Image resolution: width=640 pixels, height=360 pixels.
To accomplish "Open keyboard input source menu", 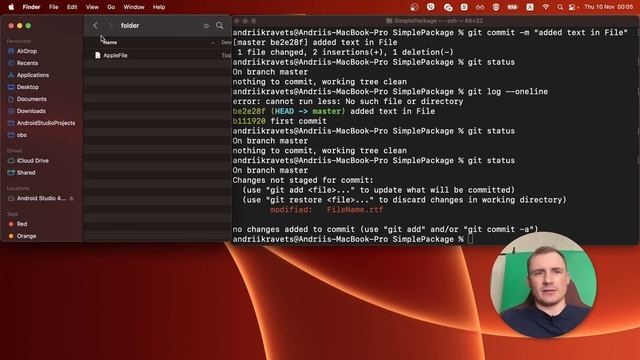I will point(530,7).
